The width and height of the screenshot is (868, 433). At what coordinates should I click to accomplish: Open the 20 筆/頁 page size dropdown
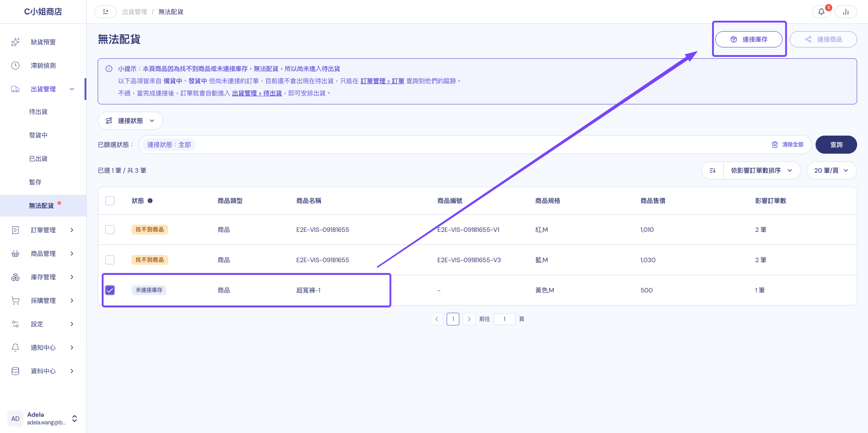click(831, 170)
